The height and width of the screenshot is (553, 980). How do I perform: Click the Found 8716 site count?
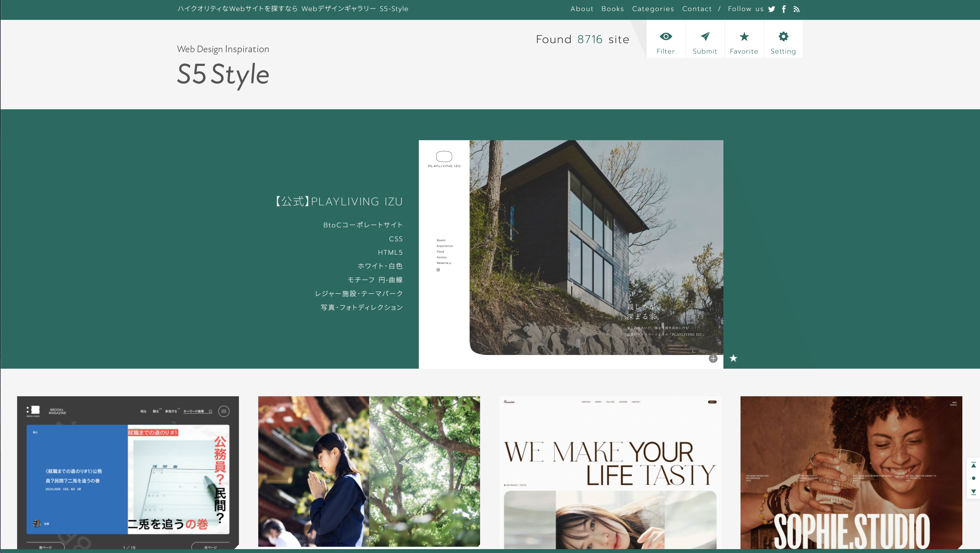[x=582, y=39]
